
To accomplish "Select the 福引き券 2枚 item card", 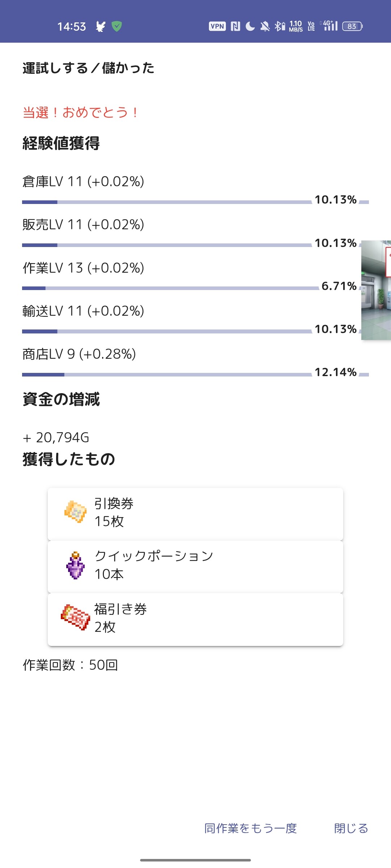I will coord(195,619).
